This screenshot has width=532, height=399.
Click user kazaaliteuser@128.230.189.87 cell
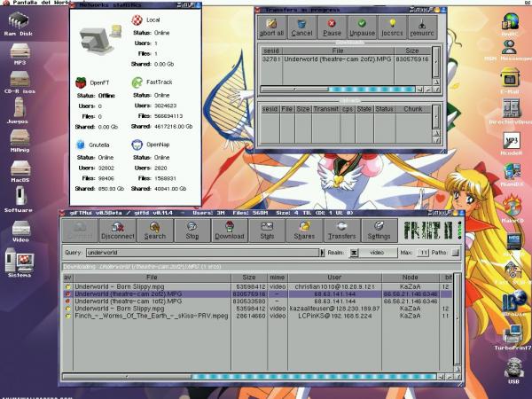click(x=334, y=309)
